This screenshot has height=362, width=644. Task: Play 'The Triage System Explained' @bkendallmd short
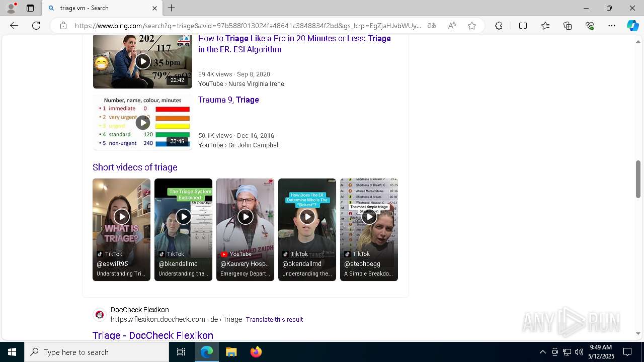tap(183, 229)
